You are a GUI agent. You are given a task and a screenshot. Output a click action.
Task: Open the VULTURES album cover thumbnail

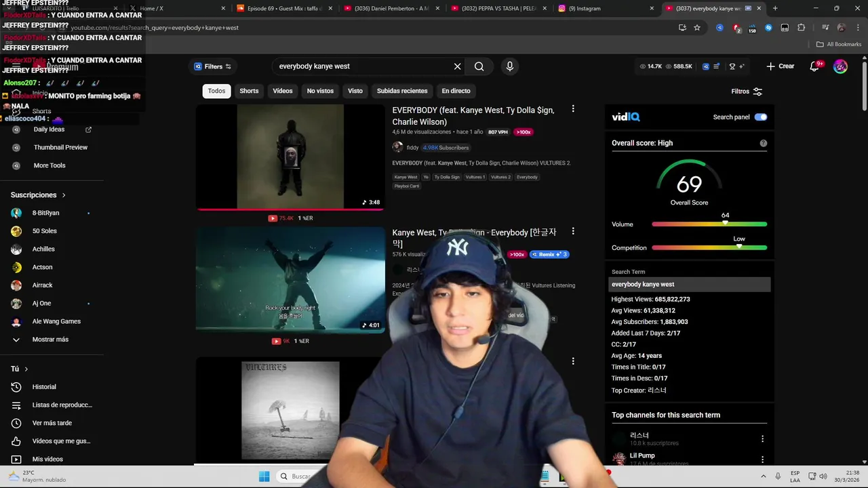(290, 411)
